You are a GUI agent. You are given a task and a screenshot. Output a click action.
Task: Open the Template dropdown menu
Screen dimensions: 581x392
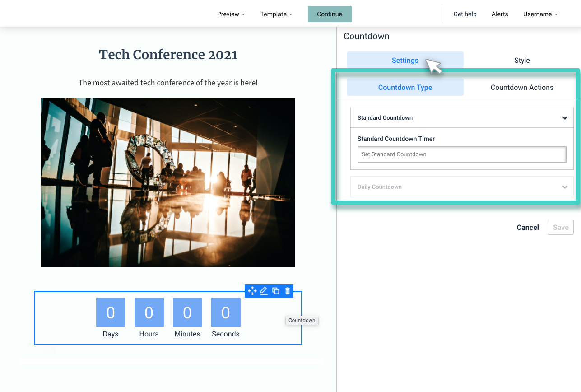tap(276, 14)
